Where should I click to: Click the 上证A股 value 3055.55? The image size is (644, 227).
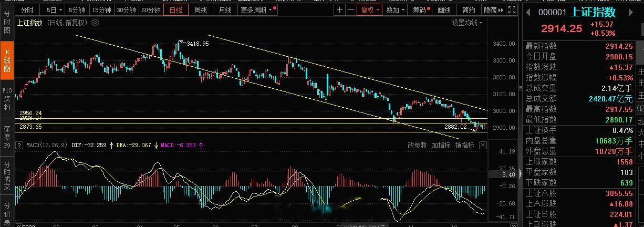point(618,193)
